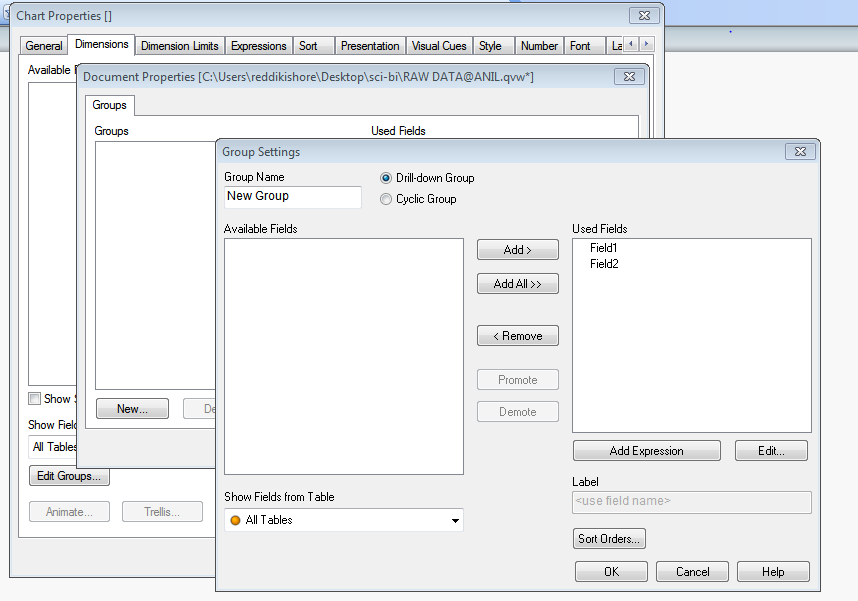Screen dimensions: 858x601
Task: Click the Trellis... button
Action: (x=162, y=512)
